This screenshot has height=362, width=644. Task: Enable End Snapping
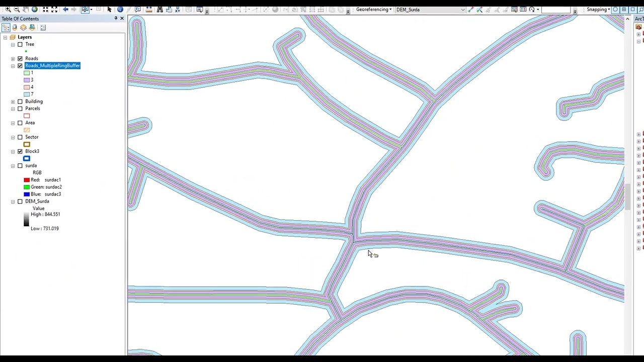tap(624, 10)
